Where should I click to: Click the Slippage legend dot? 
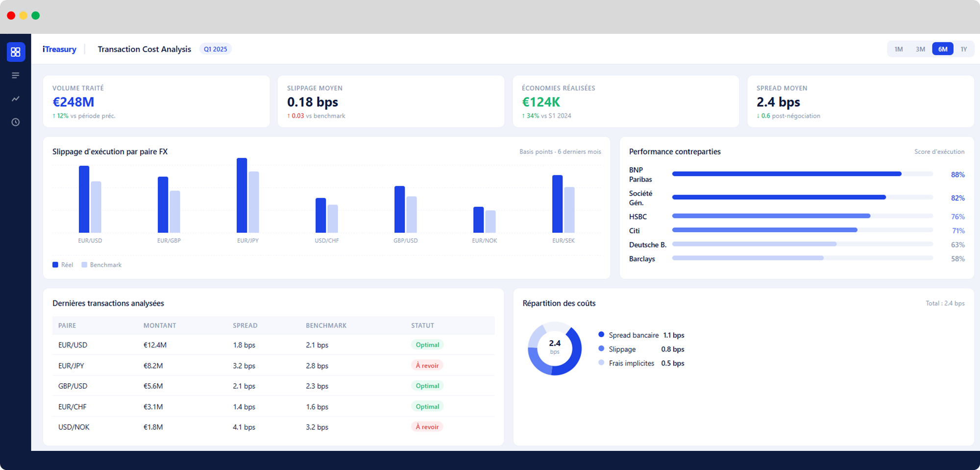coord(601,348)
